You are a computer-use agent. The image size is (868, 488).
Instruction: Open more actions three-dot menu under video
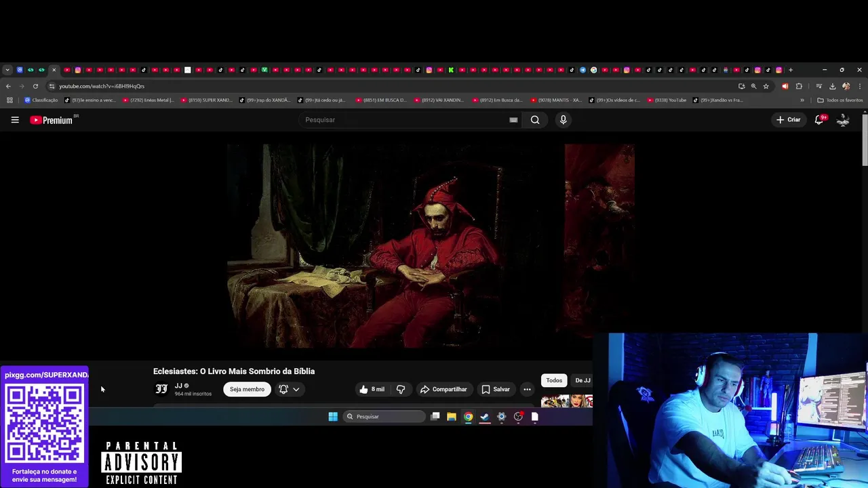(x=527, y=389)
